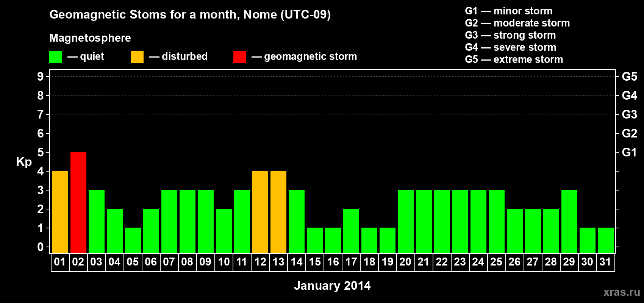Click day label "11" on the axis
Screen dimensions: 644x303
click(x=242, y=262)
